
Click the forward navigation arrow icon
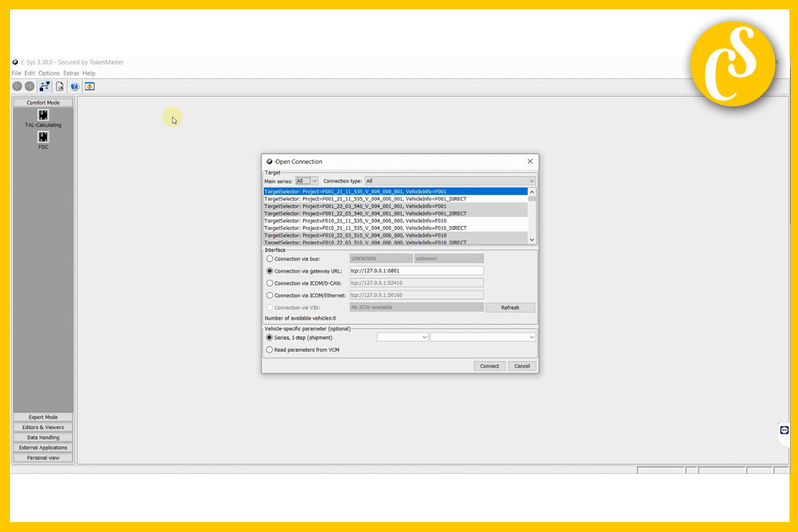29,86
